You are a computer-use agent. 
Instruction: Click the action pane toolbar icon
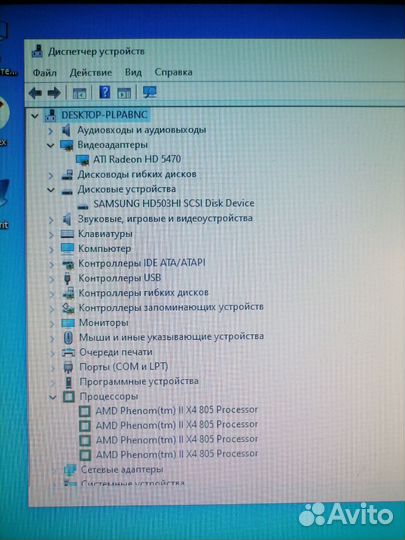(124, 93)
